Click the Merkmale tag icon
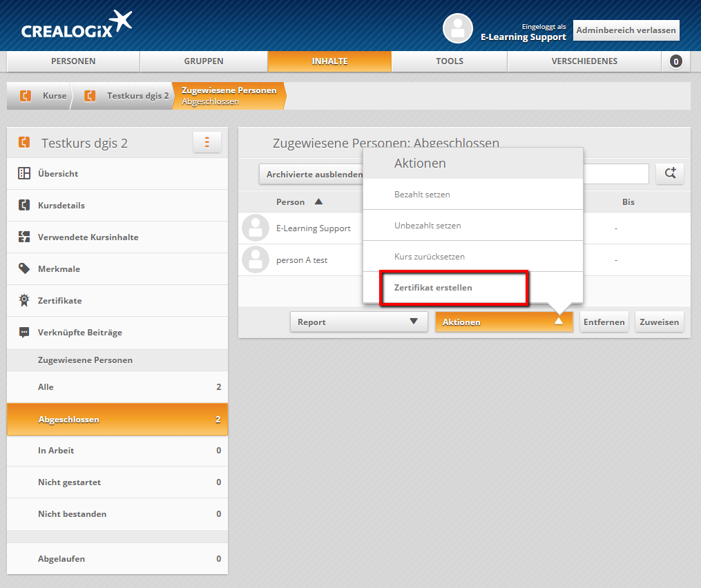This screenshot has height=588, width=701. (x=24, y=269)
